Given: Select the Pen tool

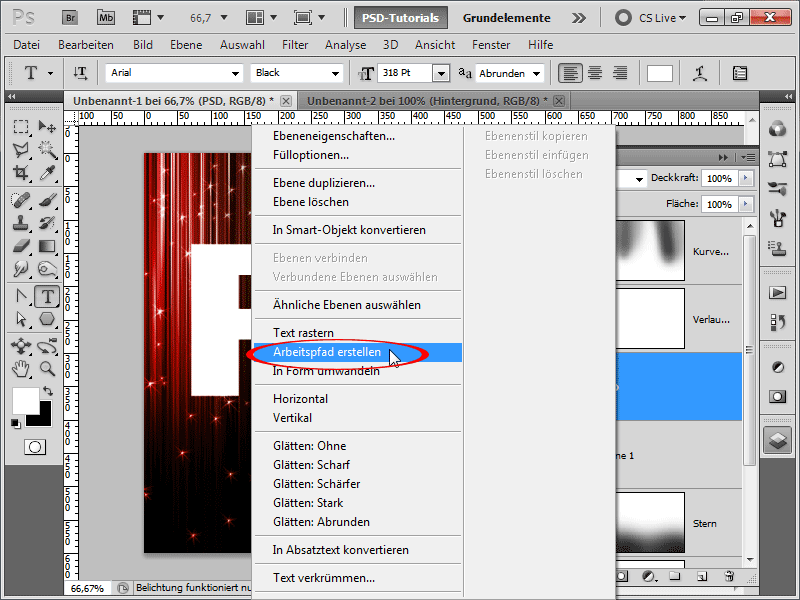Looking at the screenshot, I should pos(21,296).
